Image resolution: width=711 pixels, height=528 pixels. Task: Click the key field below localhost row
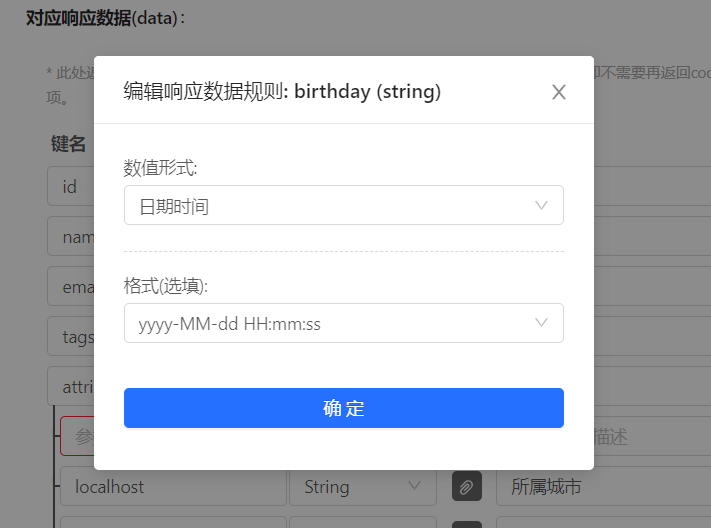click(173, 522)
